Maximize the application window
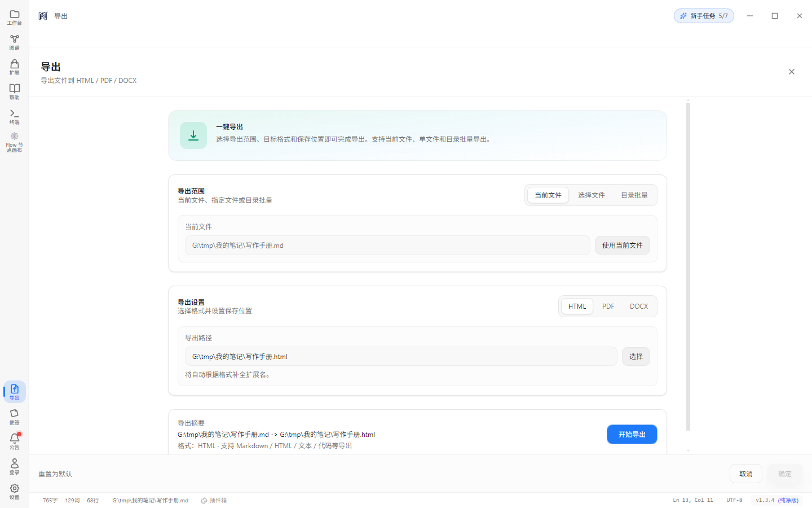812x508 pixels. tap(775, 16)
